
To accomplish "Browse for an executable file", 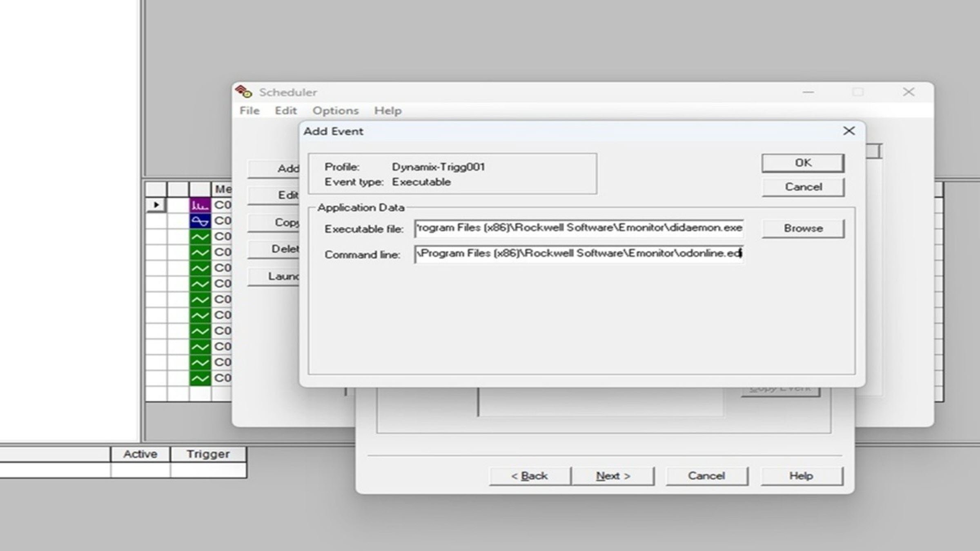I will (x=803, y=228).
